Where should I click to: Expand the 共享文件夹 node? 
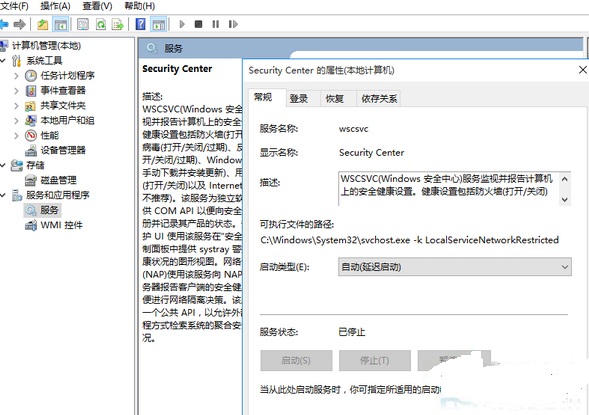[x=16, y=106]
